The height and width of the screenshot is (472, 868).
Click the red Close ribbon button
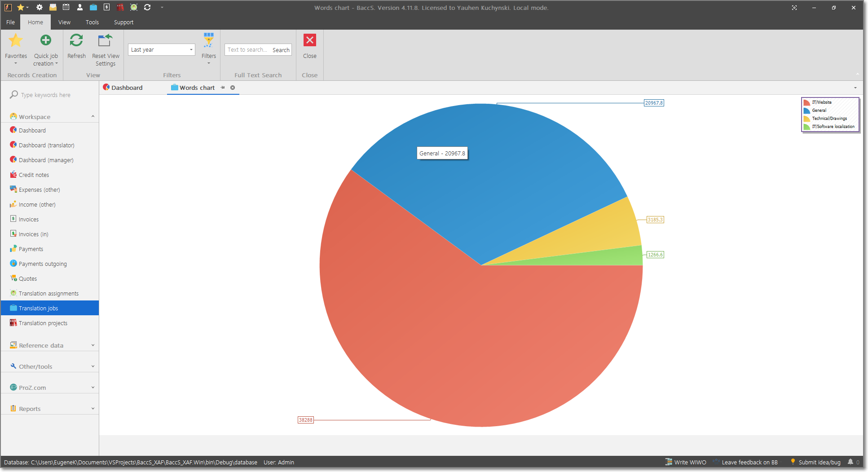click(310, 46)
